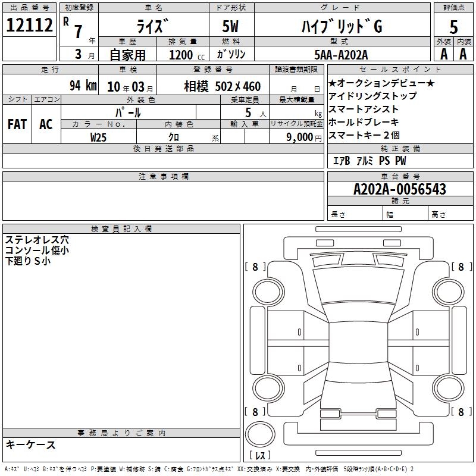This screenshot has width=476, height=476.
Task: Click the lot number 12112
Action: click(x=29, y=25)
